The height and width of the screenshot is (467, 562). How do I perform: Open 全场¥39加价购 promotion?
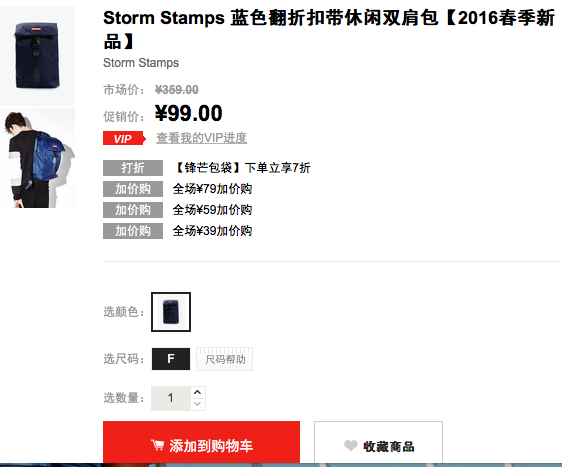[x=212, y=231]
